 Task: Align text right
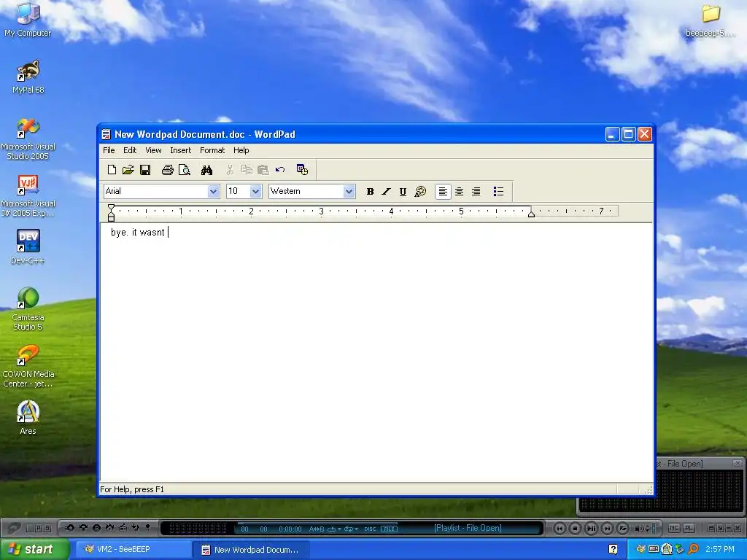point(476,192)
